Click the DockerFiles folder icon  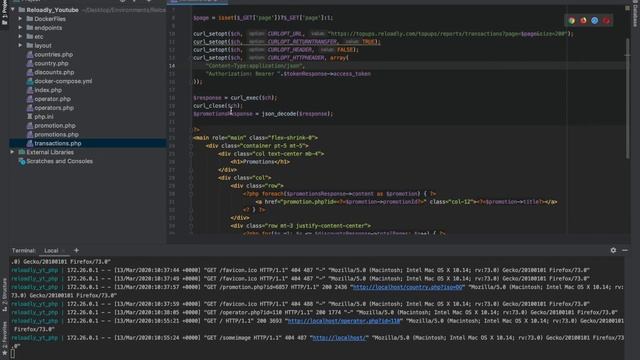coord(30,19)
